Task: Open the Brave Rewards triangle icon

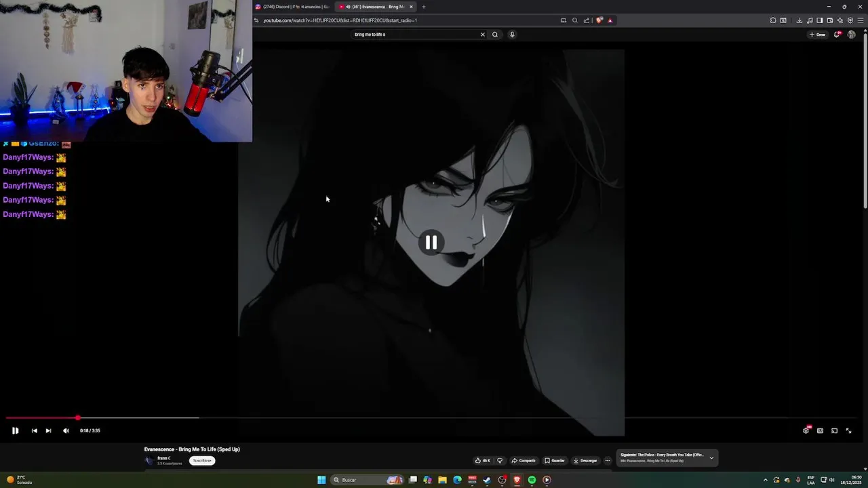Action: tap(610, 20)
